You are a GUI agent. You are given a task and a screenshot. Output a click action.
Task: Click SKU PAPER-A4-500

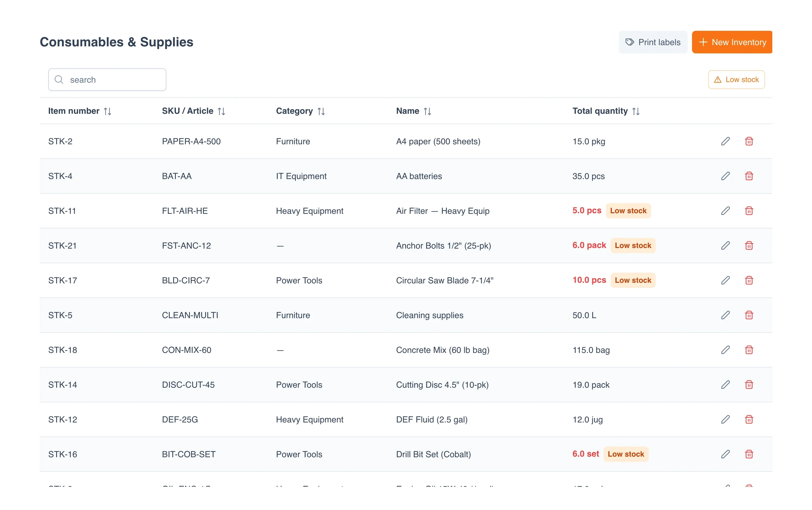pos(191,141)
